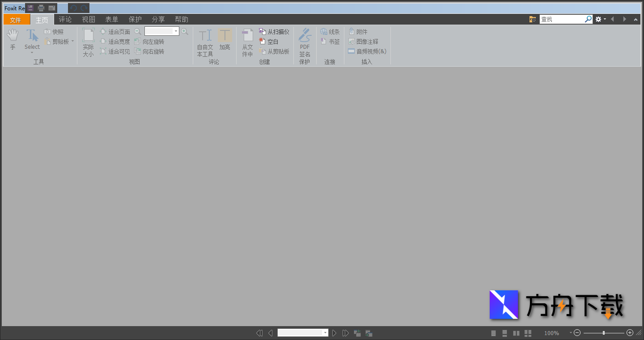
Task: Select the Hand (手) tool
Action: (13, 39)
